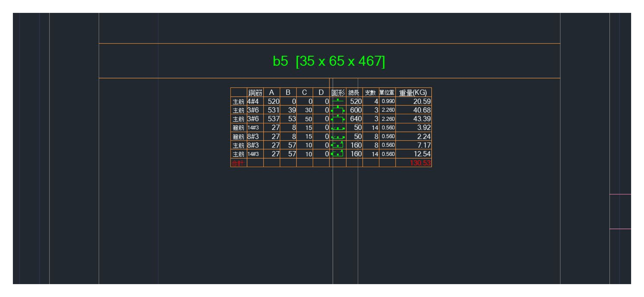Click the 箍筋 label in the 2.24 row

coord(238,137)
